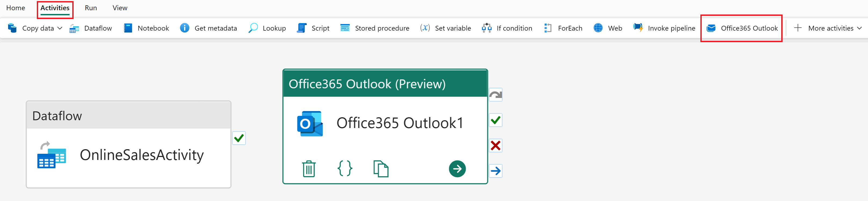This screenshot has width=868, height=201.
Task: Expand the Copy data dropdown arrow
Action: [60, 28]
